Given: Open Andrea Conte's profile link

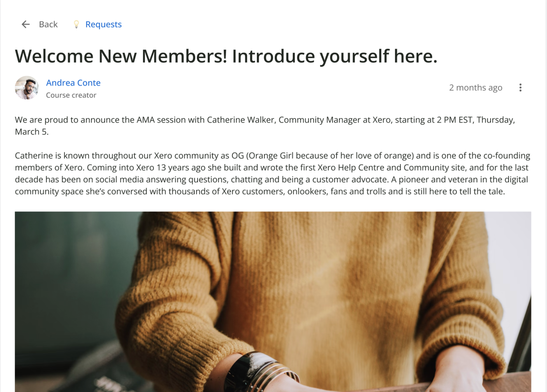Looking at the screenshot, I should click(x=73, y=83).
